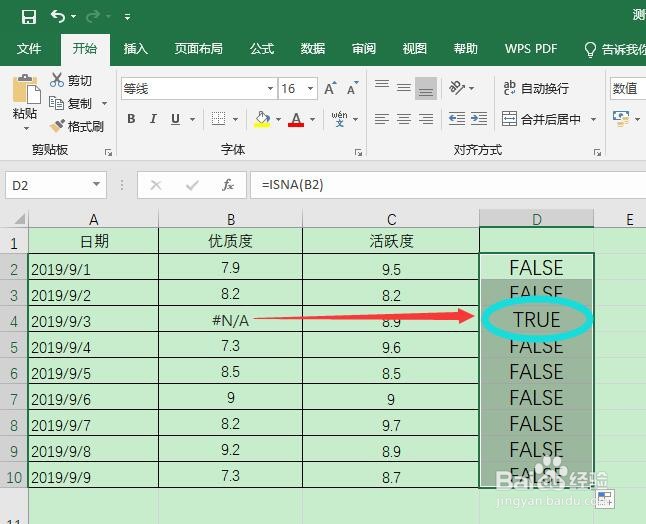This screenshot has height=524, width=646.
Task: Click the Undo arrow icon
Action: coord(58,16)
